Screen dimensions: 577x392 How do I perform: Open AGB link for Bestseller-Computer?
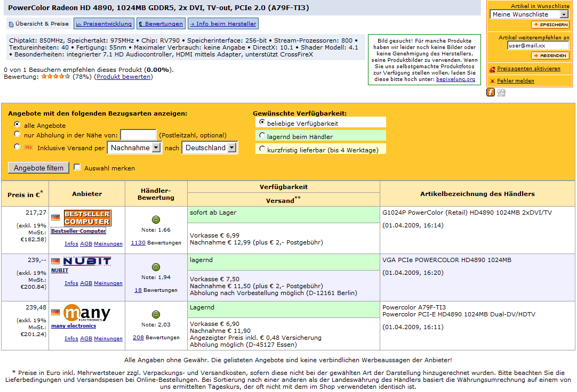(86, 244)
